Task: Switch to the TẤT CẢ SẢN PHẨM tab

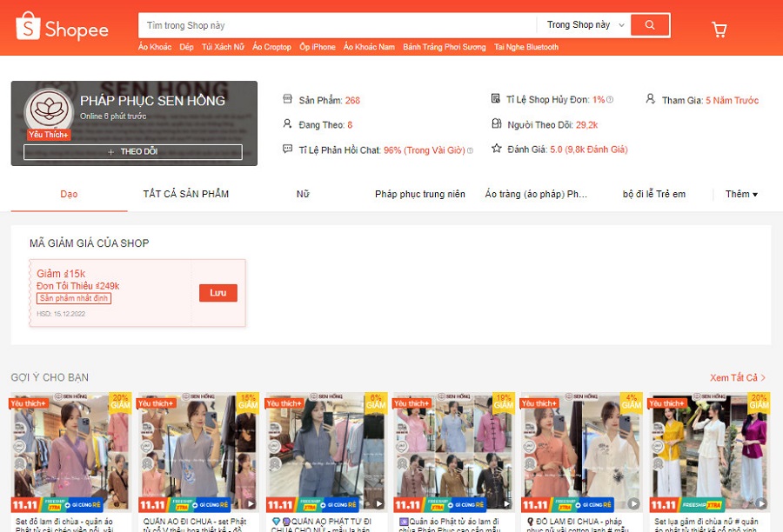Action: click(185, 194)
